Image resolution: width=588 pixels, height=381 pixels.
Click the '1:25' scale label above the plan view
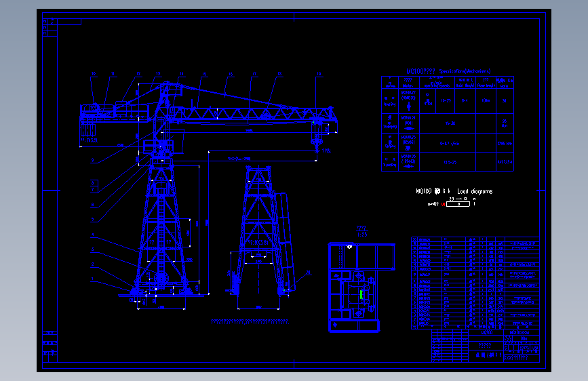pos(362,235)
